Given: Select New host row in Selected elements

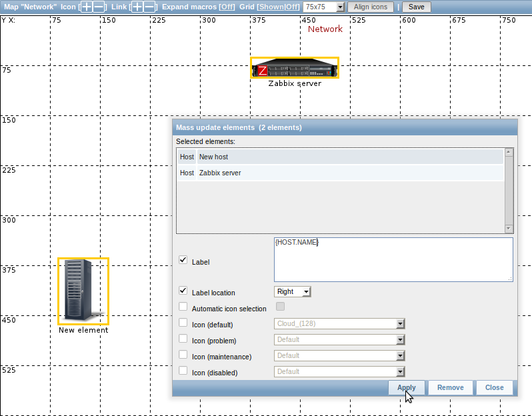Looking at the screenshot, I should [x=341, y=157].
